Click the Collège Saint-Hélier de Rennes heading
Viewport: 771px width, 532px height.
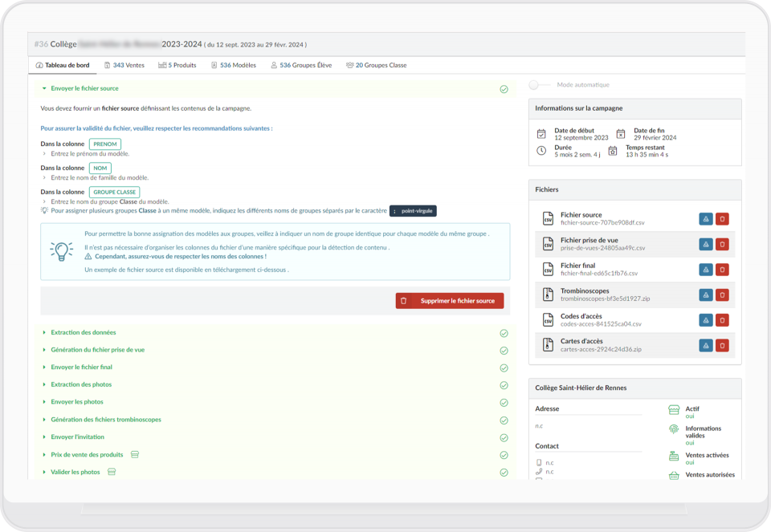click(581, 388)
